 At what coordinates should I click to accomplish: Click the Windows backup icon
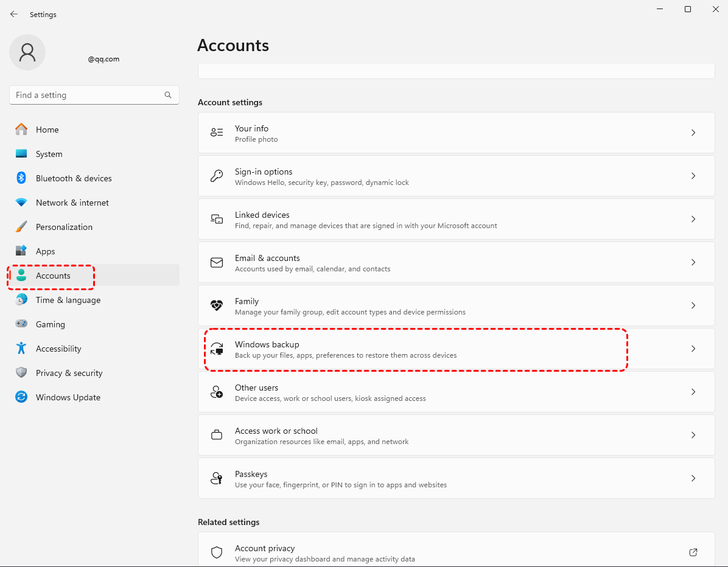[x=217, y=349]
